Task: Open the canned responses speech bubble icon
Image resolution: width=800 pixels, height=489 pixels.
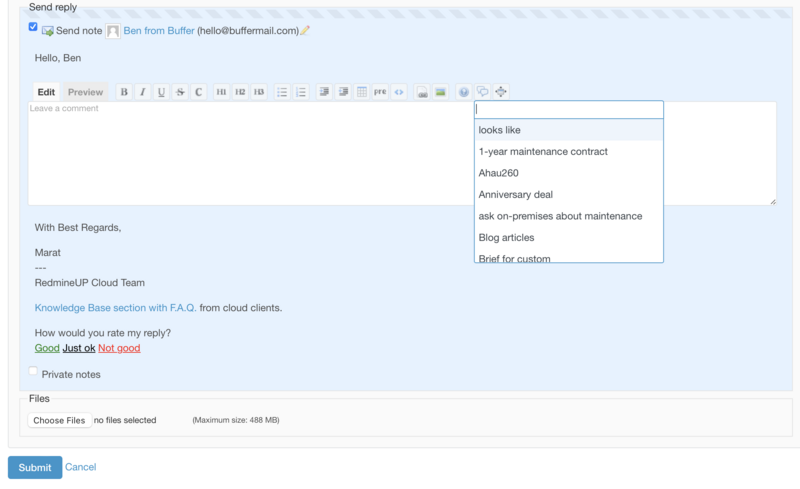Action: (482, 92)
